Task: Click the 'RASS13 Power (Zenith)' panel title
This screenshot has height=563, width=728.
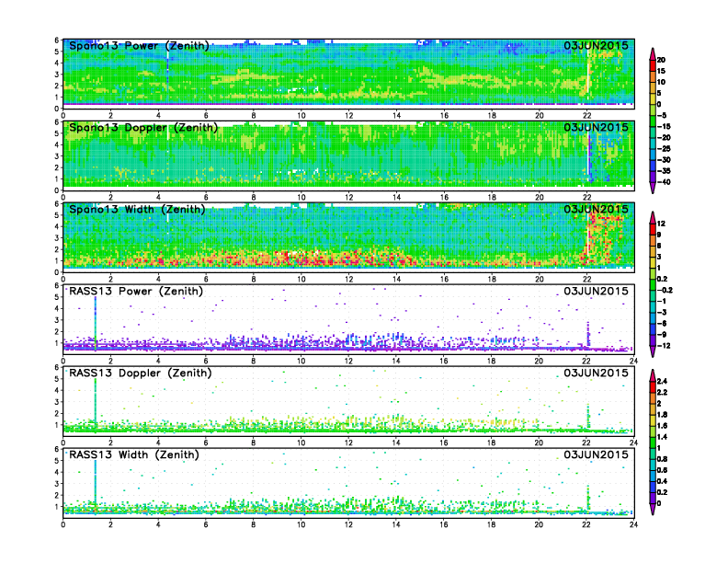Action: point(136,292)
